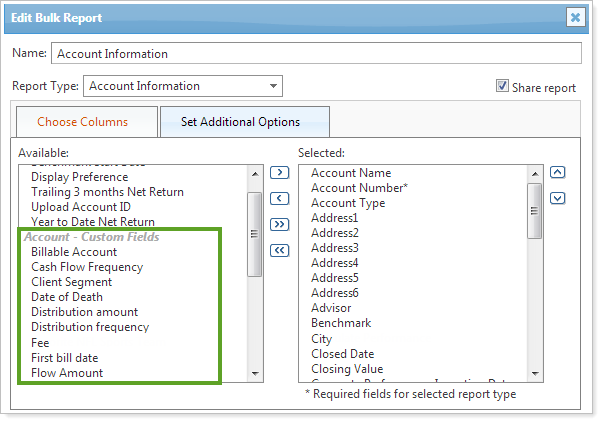The image size is (602, 423).
Task: Click the remove all columns double-arrow button
Action: [x=280, y=250]
